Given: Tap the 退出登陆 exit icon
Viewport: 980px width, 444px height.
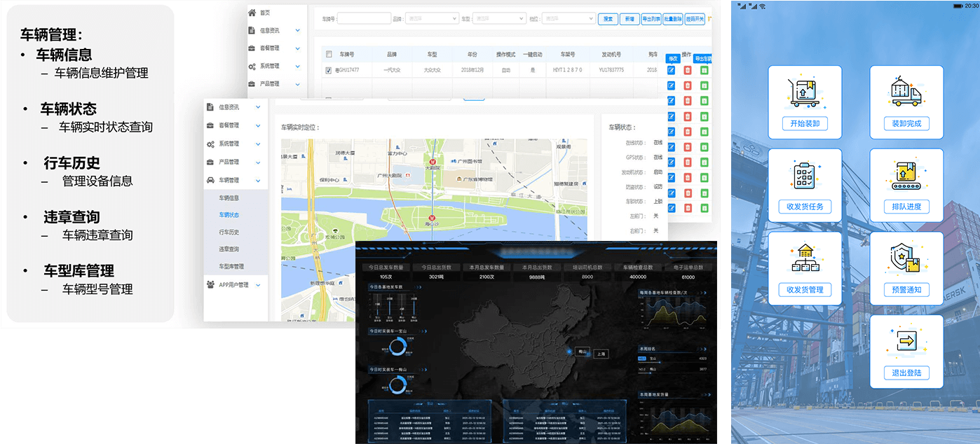Looking at the screenshot, I should (906, 342).
